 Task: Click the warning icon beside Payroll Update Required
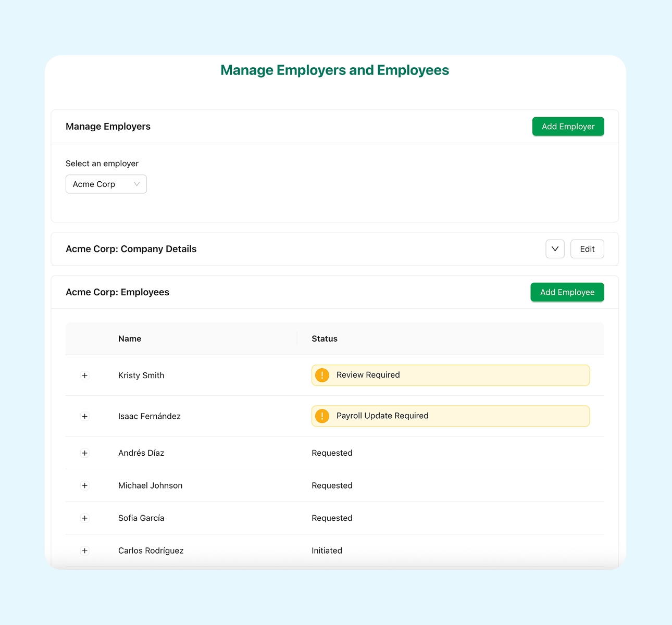[322, 416]
